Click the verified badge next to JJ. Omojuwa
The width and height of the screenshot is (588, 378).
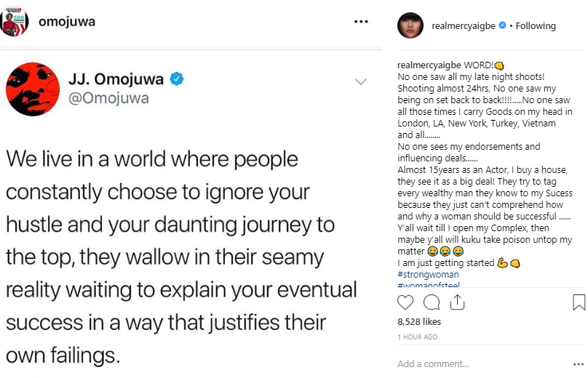(x=177, y=78)
